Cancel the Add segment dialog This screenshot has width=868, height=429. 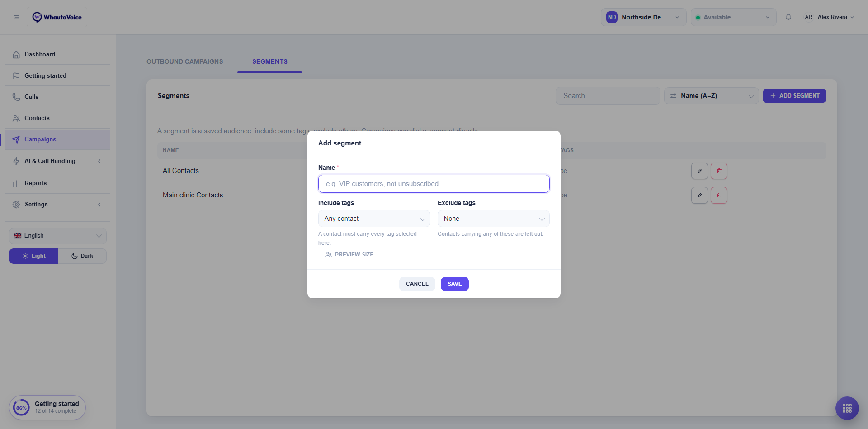(417, 284)
